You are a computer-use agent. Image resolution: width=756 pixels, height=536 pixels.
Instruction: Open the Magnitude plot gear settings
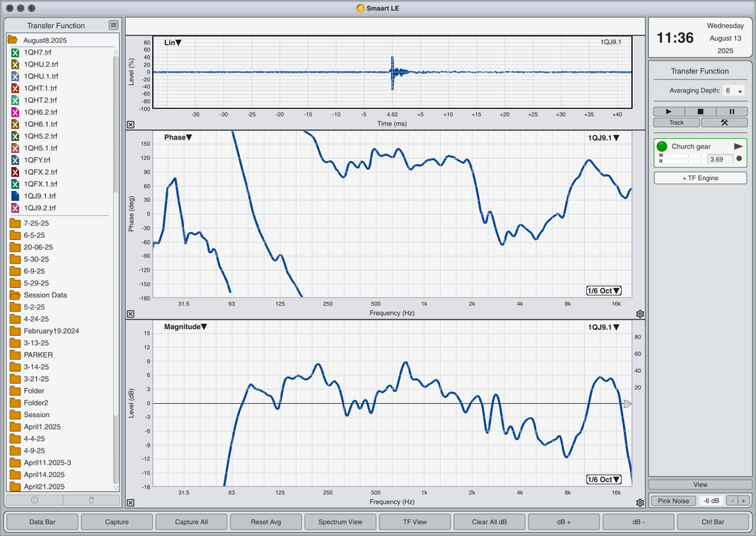click(640, 503)
